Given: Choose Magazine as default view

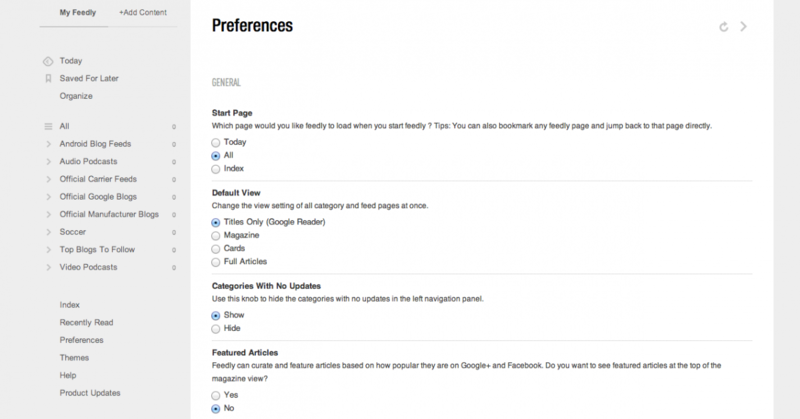Looking at the screenshot, I should click(216, 236).
